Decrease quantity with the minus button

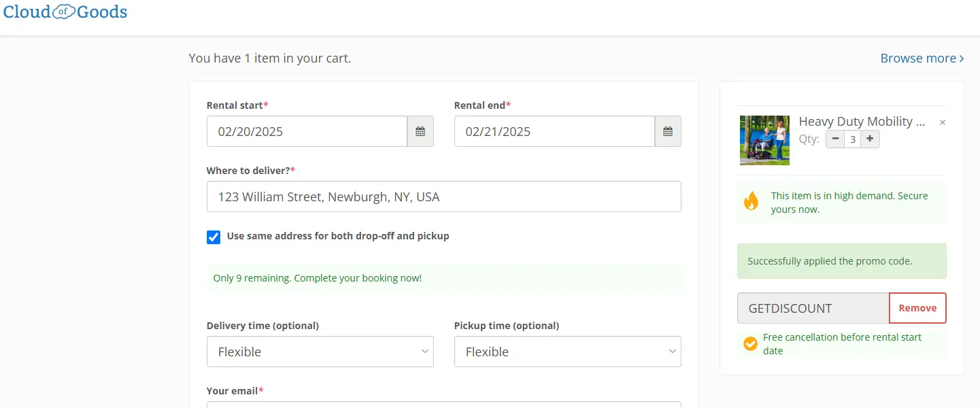point(835,139)
